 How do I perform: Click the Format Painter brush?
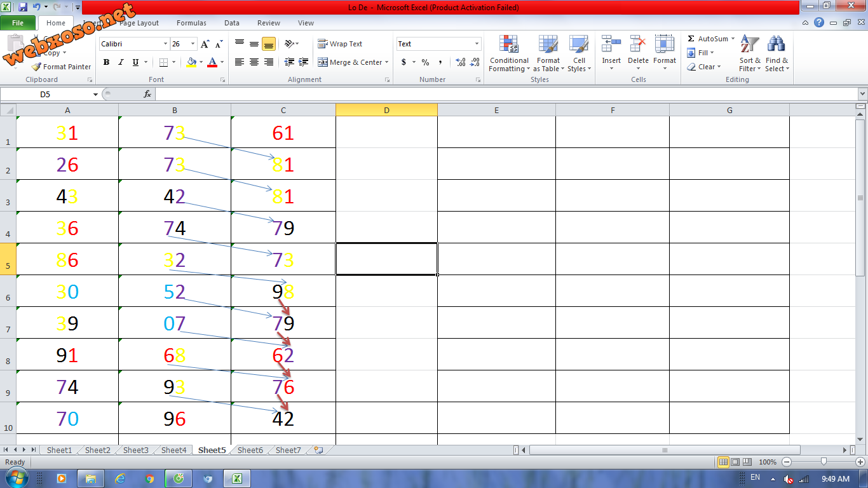(x=37, y=67)
